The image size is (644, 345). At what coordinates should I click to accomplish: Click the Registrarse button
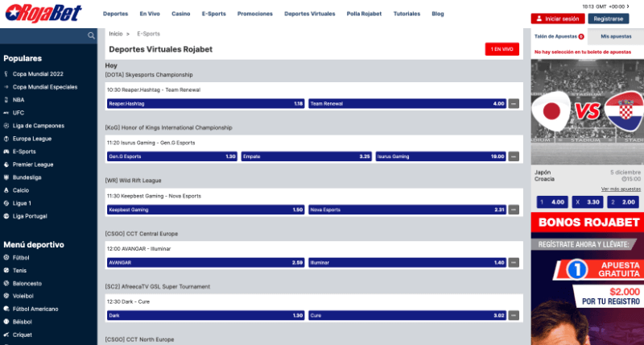tap(609, 19)
